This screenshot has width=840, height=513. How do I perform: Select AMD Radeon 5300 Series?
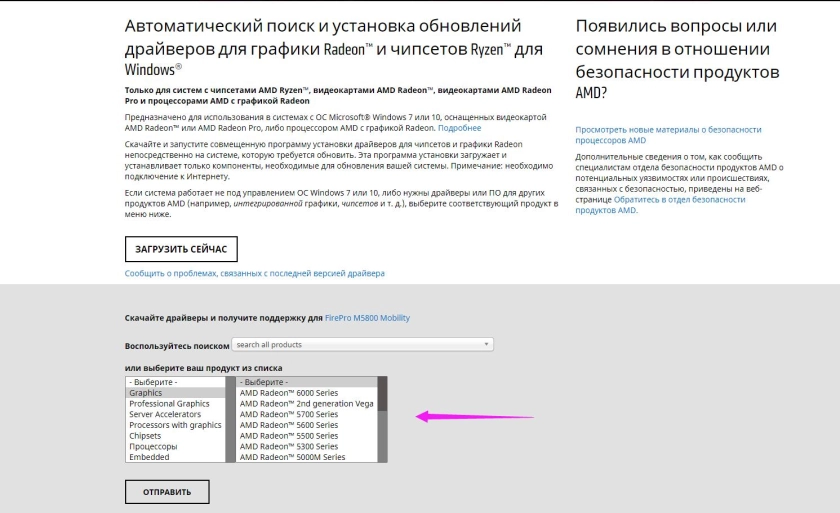307,447
